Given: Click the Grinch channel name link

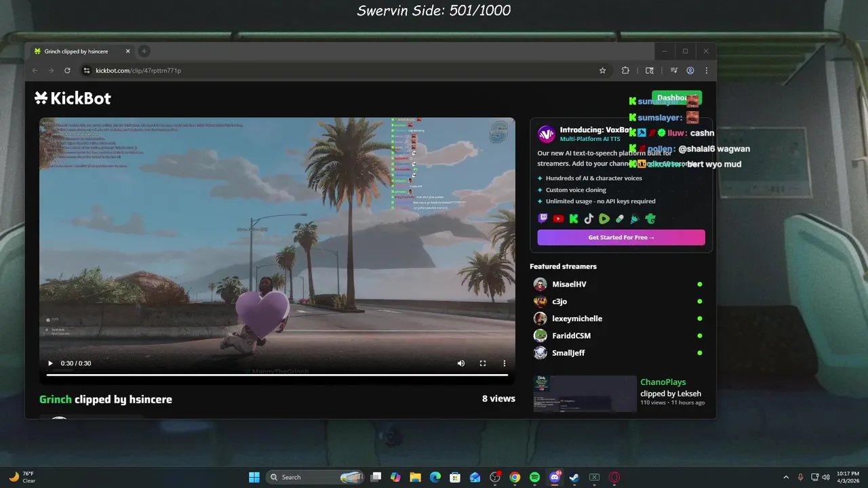Looking at the screenshot, I should coord(56,399).
